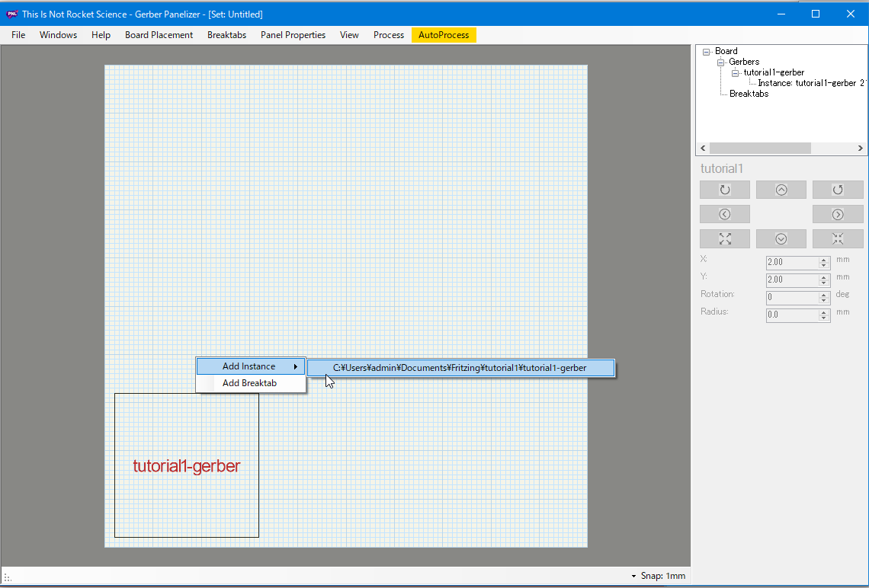Decrease X value with down spinner

824,265
